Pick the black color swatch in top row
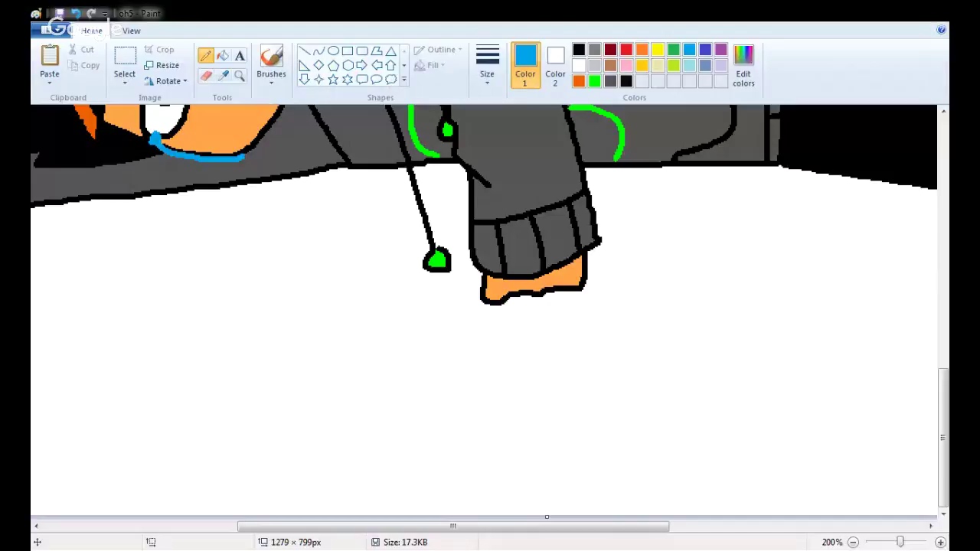Image resolution: width=980 pixels, height=551 pixels. pos(579,50)
